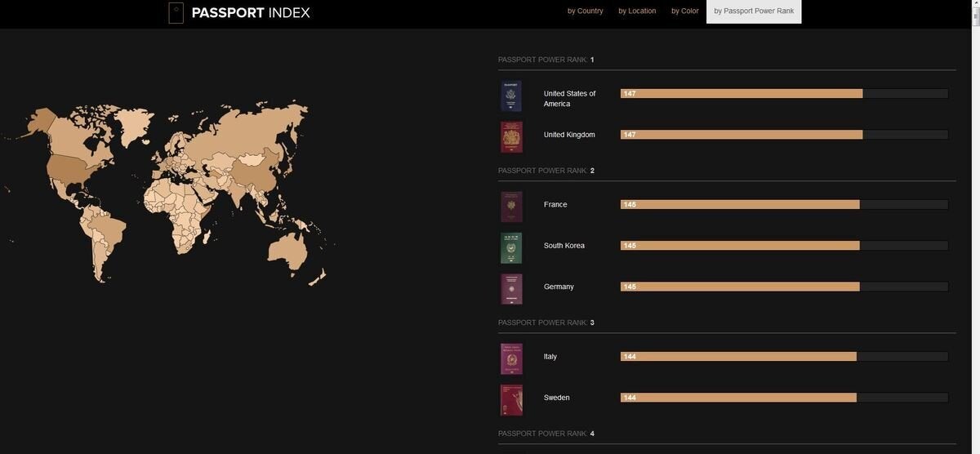Click Brazil on the world map
Viewport: 980px width, 454px height.
[x=111, y=229]
